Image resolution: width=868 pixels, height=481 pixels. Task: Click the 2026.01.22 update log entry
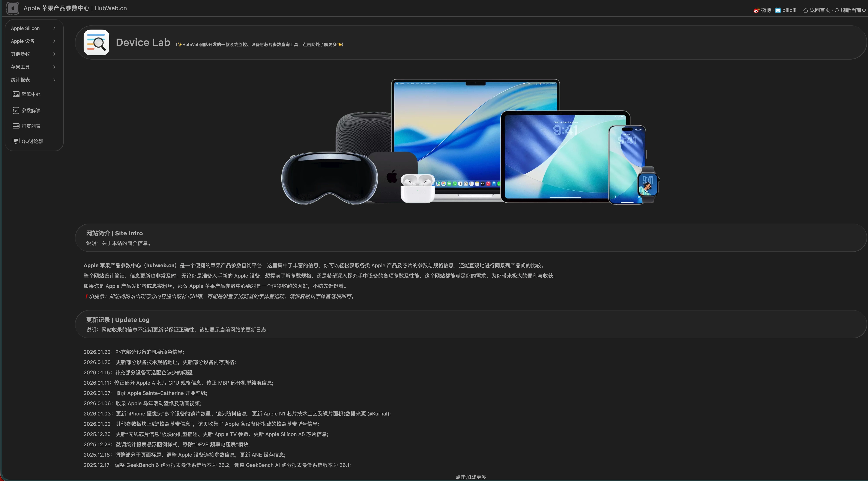134,352
